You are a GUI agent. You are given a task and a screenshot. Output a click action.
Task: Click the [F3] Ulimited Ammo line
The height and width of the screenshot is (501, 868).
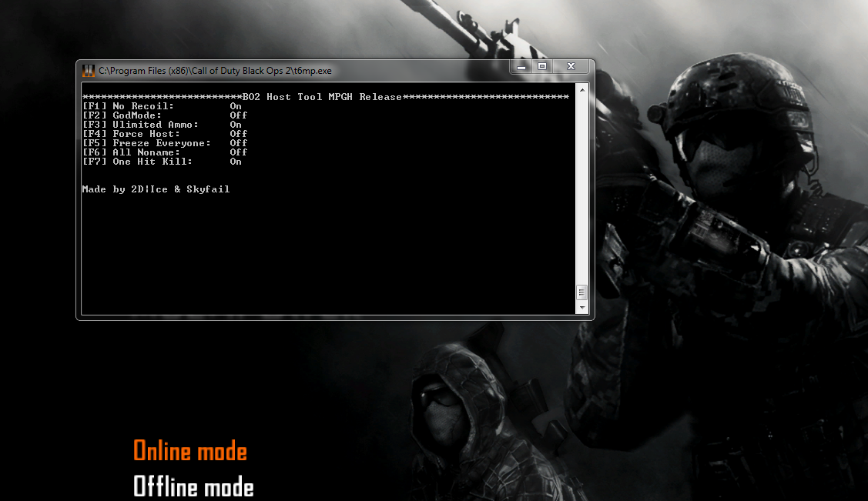coord(162,125)
